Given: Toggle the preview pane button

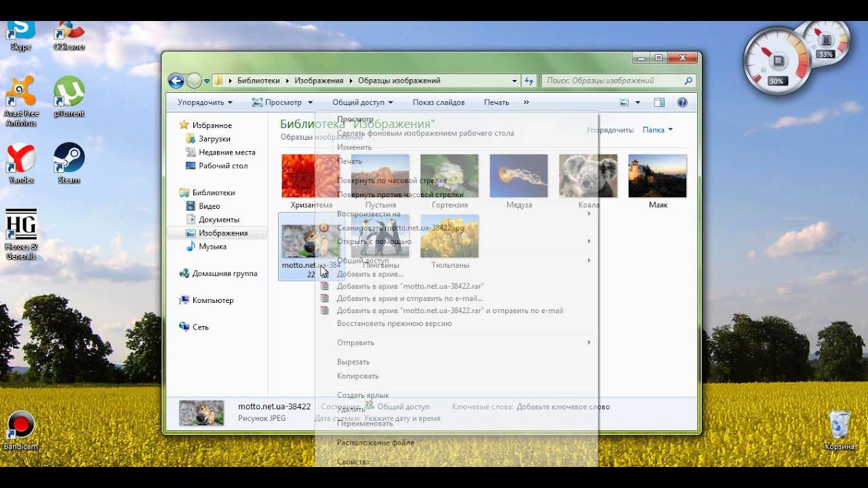Looking at the screenshot, I should coord(659,102).
